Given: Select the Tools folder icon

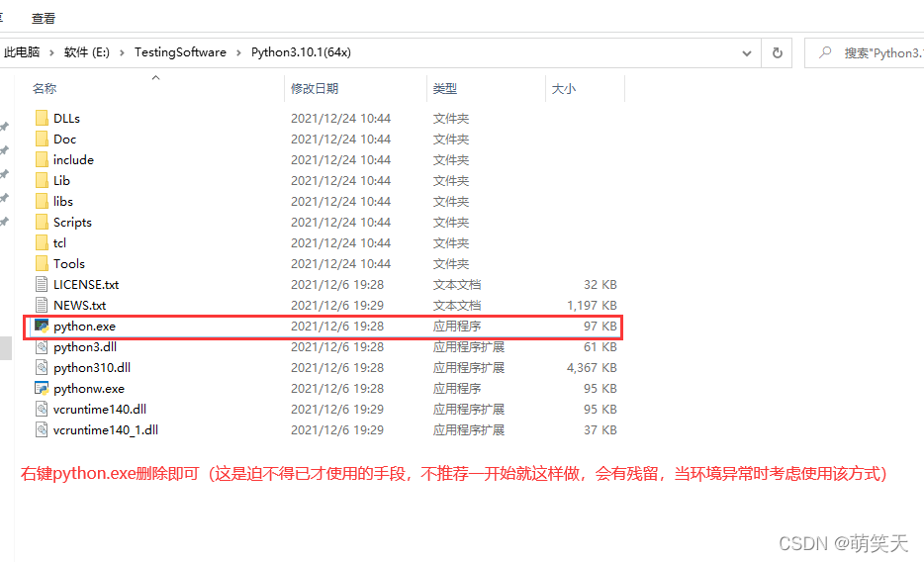Looking at the screenshot, I should [42, 263].
